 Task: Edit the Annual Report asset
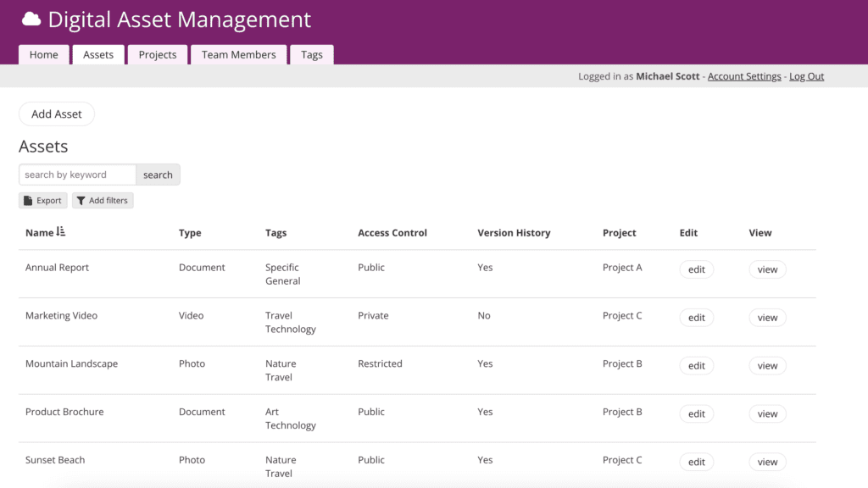[x=696, y=269]
